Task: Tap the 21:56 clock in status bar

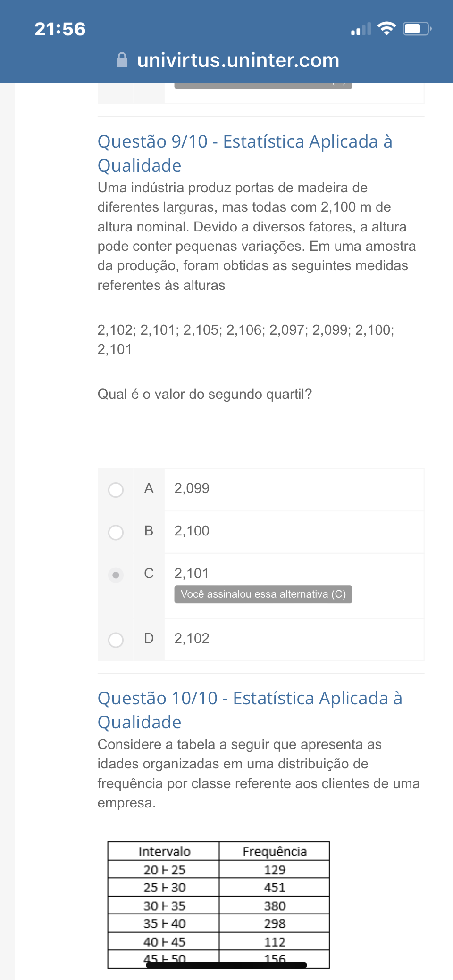Action: pos(60,29)
